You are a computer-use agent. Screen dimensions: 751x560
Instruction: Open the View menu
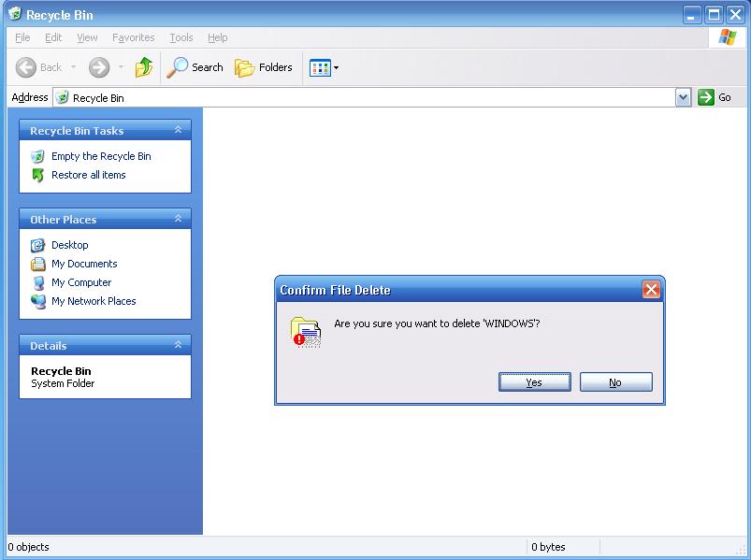(x=87, y=37)
